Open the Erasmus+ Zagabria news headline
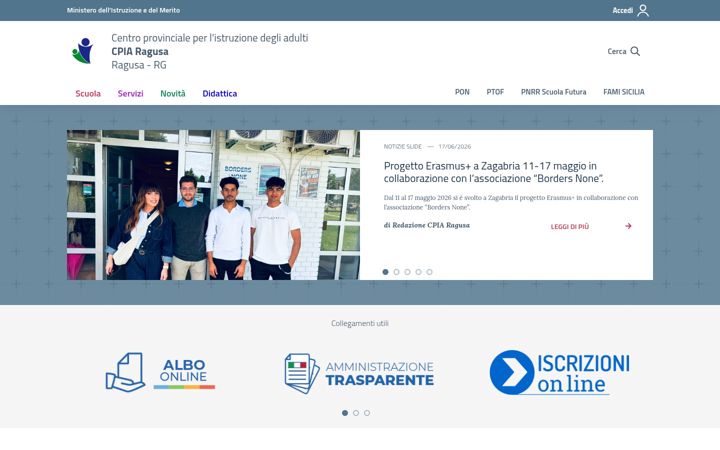 coord(494,172)
